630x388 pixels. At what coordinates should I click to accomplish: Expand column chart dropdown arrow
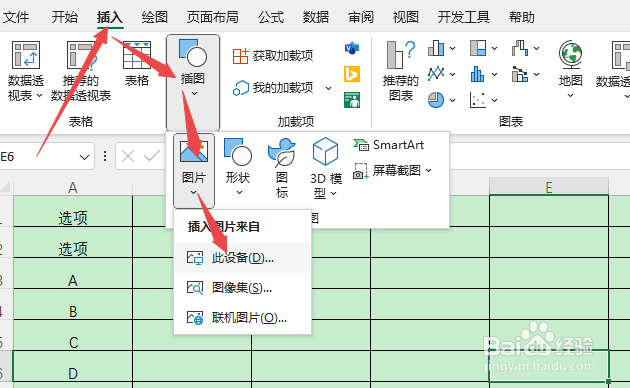click(x=452, y=49)
